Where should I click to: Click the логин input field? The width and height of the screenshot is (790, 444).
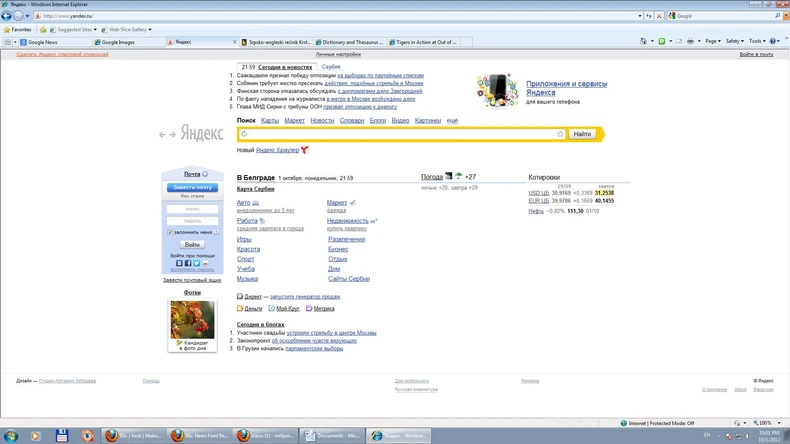click(193, 209)
